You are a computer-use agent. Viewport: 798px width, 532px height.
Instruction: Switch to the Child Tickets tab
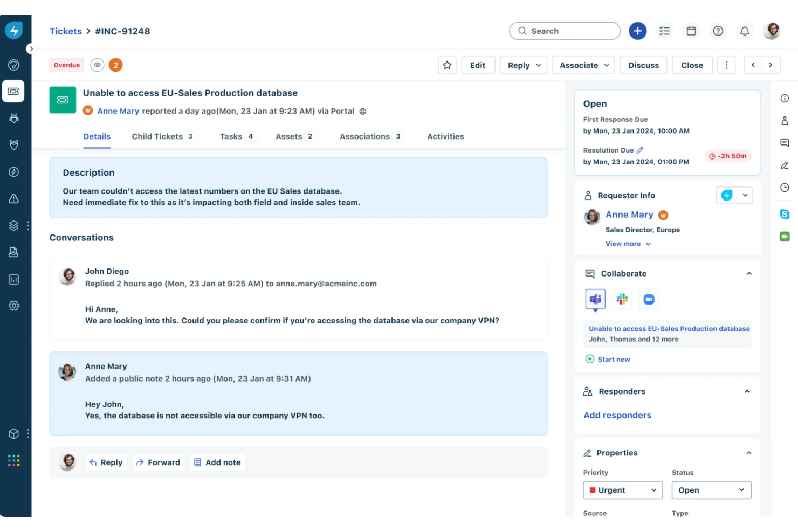(158, 136)
